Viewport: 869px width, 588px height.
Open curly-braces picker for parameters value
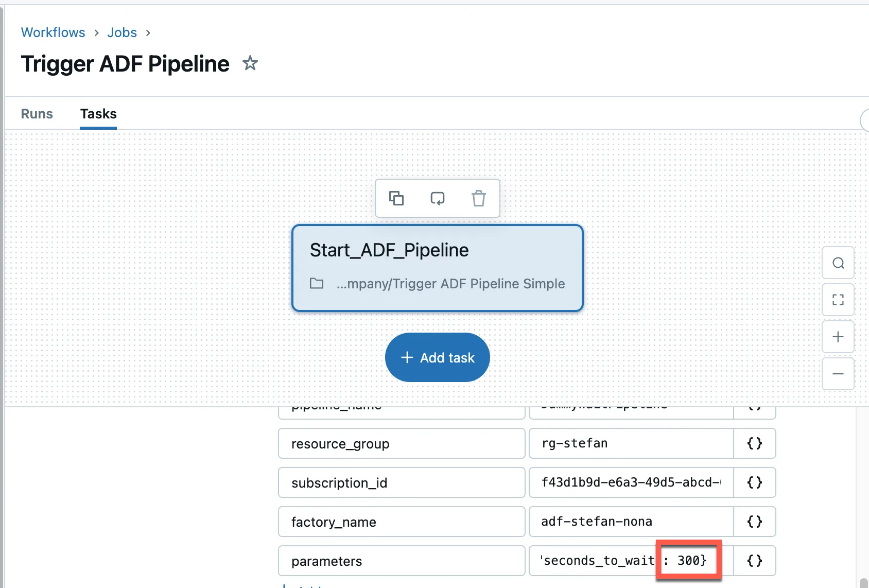click(754, 561)
